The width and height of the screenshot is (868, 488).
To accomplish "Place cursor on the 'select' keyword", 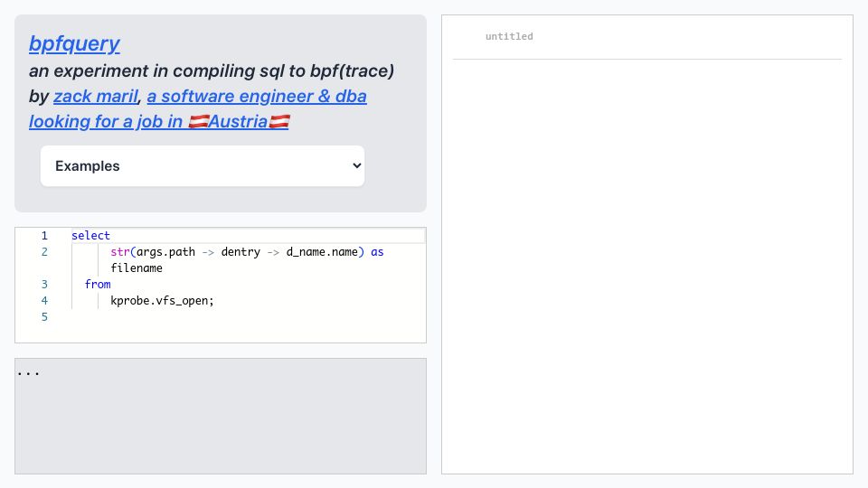I will pos(90,236).
